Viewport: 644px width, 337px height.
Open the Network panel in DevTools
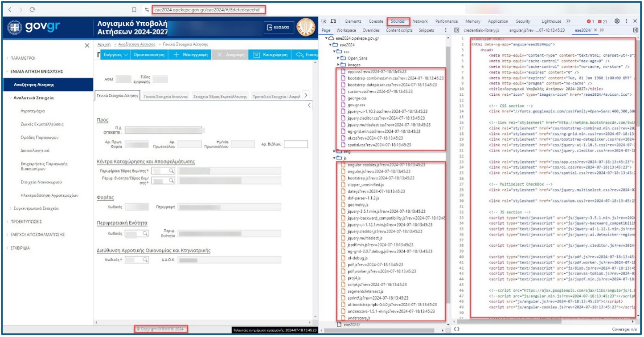[420, 21]
